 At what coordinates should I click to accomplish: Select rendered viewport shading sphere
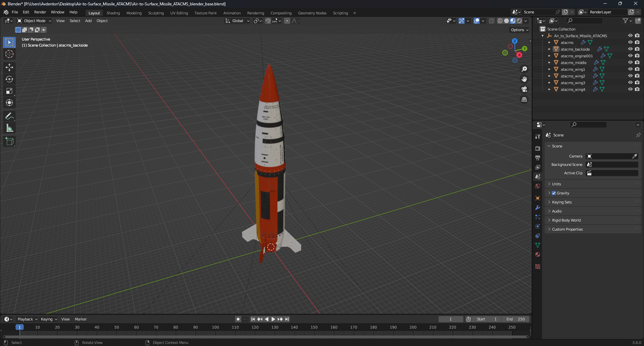[519, 21]
